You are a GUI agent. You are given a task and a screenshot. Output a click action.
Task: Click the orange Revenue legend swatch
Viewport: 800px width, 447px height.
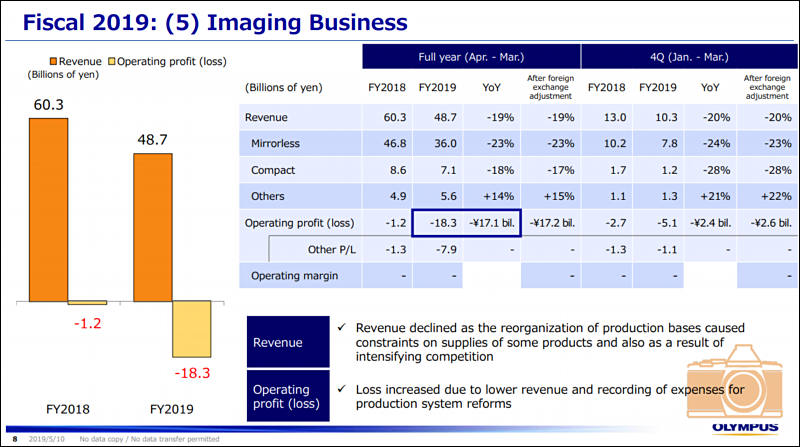point(53,61)
